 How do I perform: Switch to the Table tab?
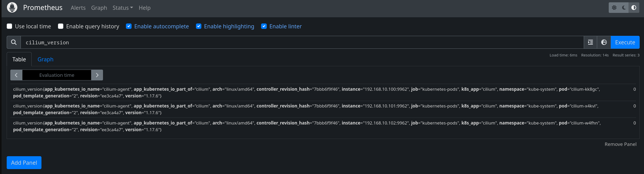[x=19, y=59]
